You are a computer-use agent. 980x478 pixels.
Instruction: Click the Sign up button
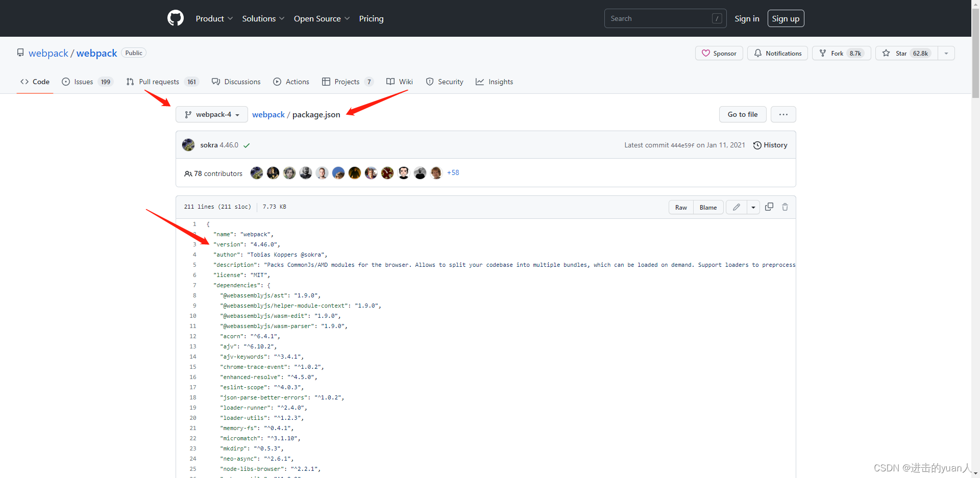[786, 18]
